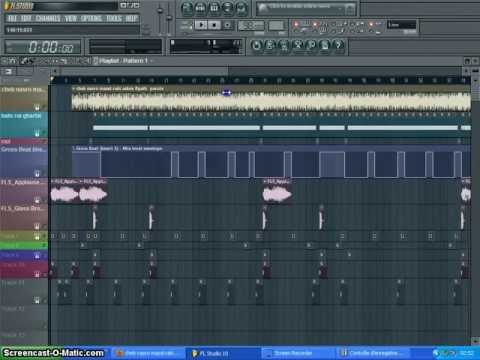
Task: Start playback with the Play button
Action: [x=201, y=25]
